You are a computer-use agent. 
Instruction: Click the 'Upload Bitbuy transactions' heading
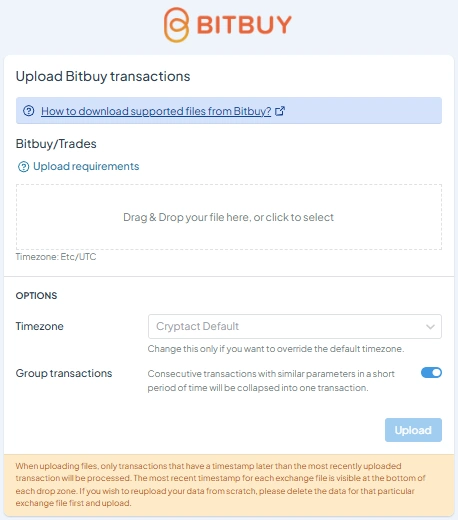click(x=103, y=76)
